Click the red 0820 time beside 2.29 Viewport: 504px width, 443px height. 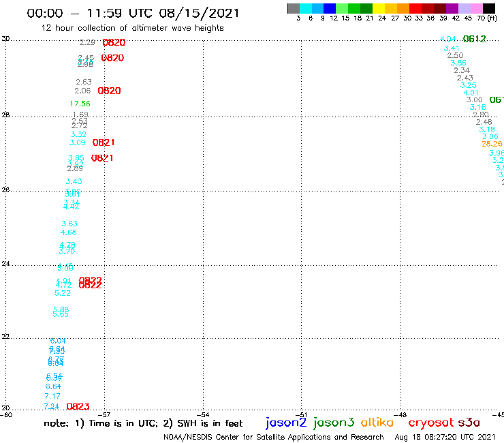coord(114,42)
